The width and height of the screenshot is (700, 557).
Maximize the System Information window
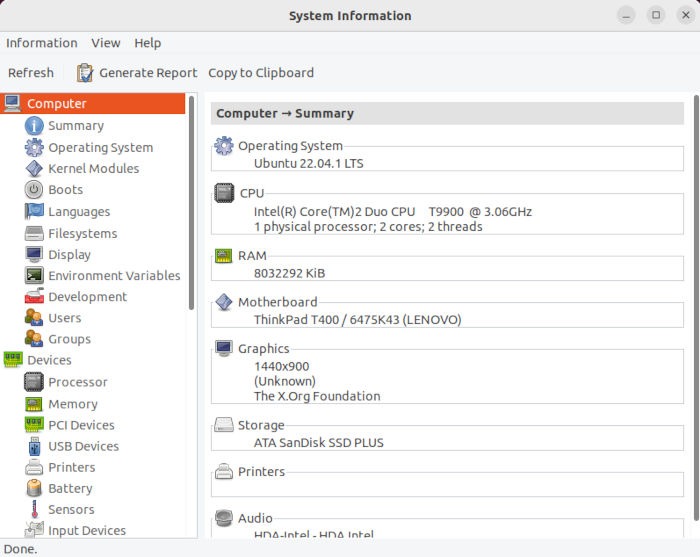click(656, 16)
